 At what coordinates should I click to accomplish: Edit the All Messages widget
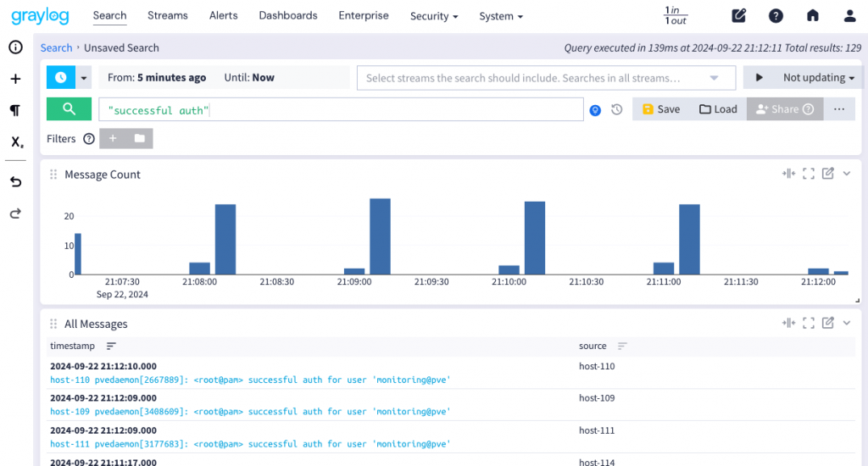827,323
